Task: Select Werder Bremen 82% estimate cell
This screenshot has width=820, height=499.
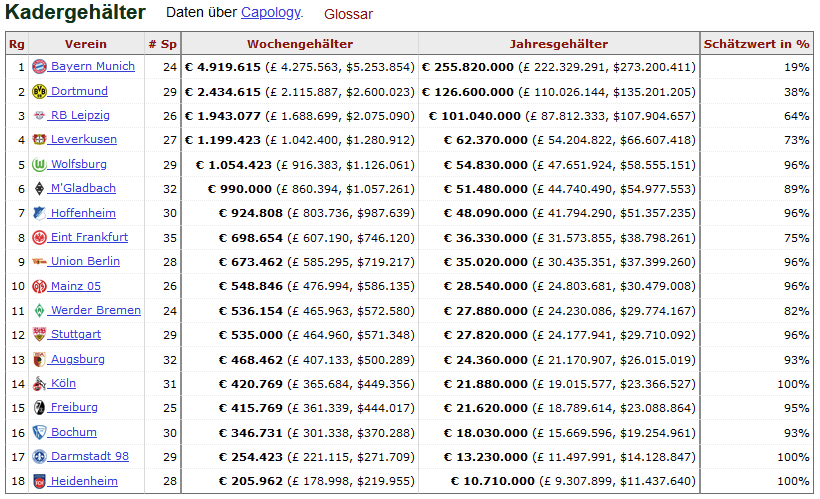Action: point(757,311)
